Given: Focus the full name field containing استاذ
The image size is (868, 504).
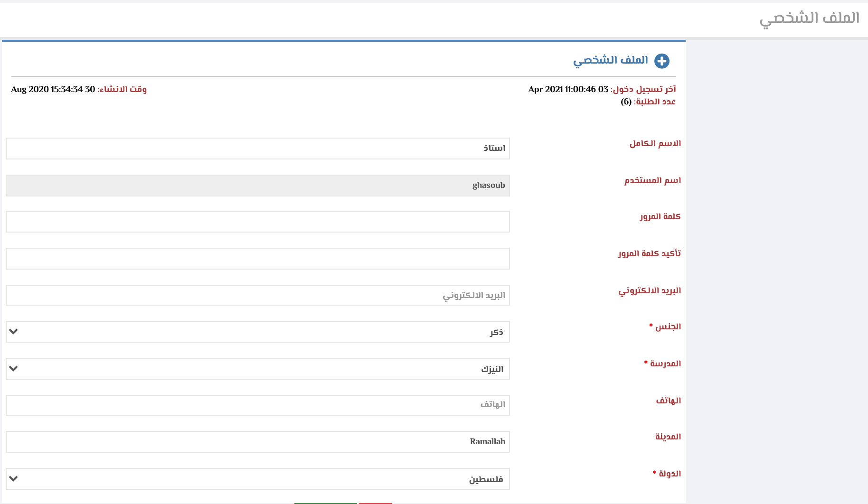Looking at the screenshot, I should coord(257,149).
